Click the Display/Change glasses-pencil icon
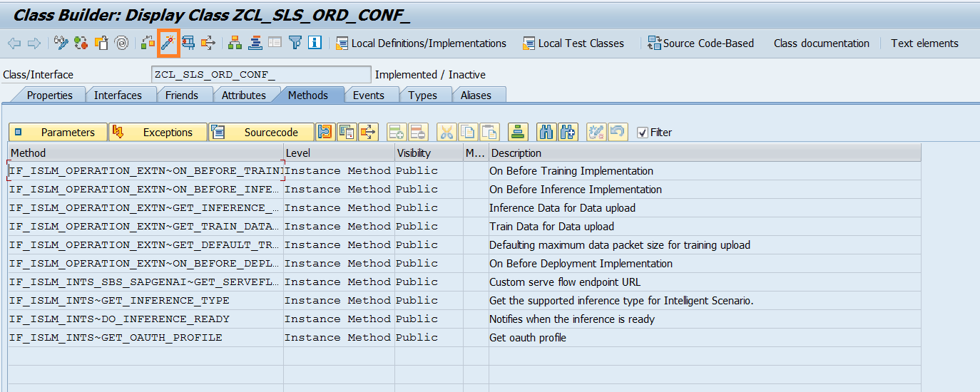This screenshot has height=392, width=980. [61, 43]
